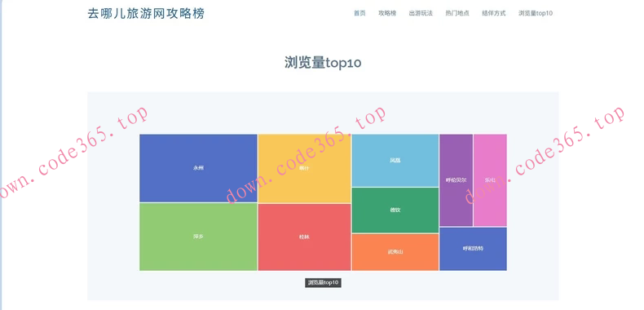Click the 浏览量top10 breadcrumb below the treemap
Viewport: 644px width, 310px height.
click(x=324, y=283)
